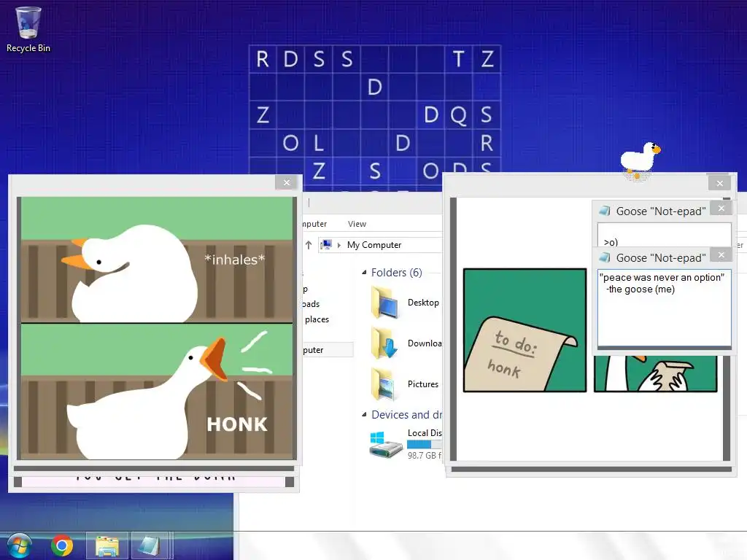Image resolution: width=747 pixels, height=560 pixels.
Task: Expand the address bar path chevron
Action: [339, 245]
